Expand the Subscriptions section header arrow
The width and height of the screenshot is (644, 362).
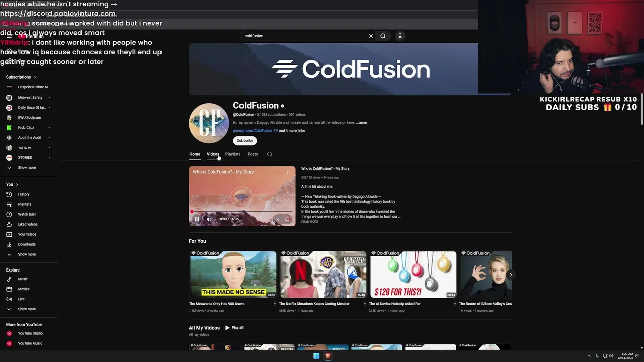pos(35,77)
